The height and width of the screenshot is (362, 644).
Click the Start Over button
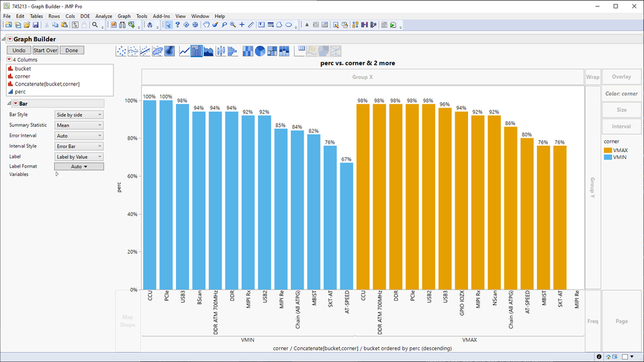tap(45, 50)
